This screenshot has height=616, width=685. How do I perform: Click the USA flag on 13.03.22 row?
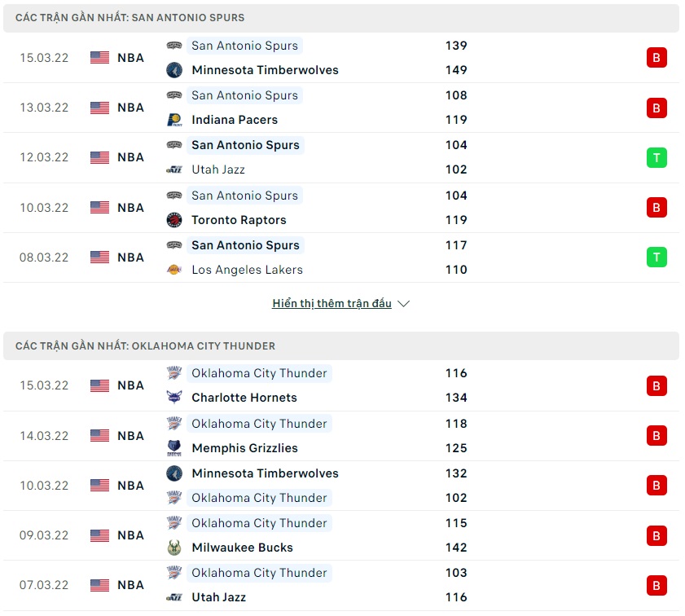tap(99, 108)
